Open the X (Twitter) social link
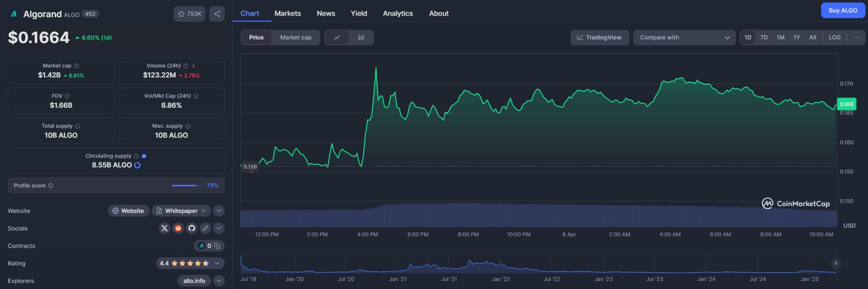The height and width of the screenshot is (289, 868). click(164, 228)
